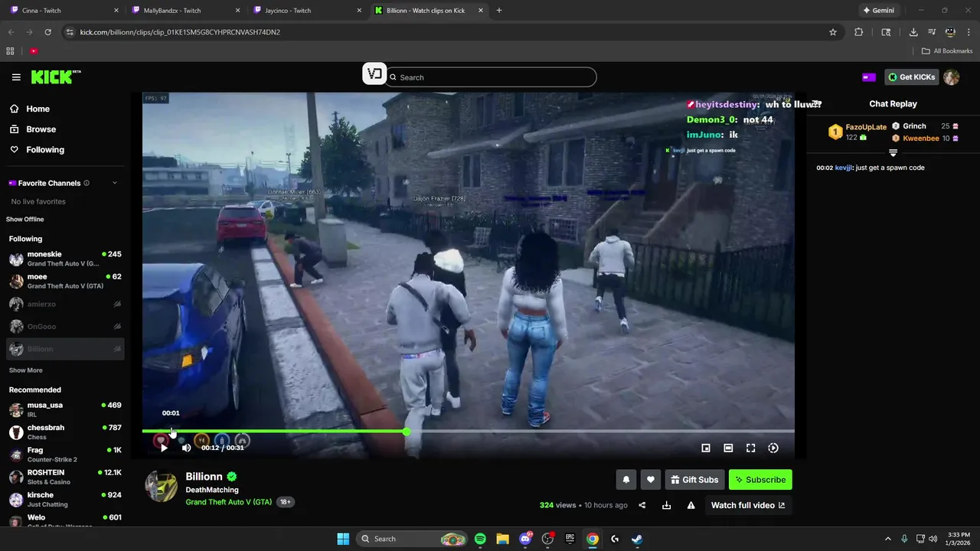Open All Bookmarks folder
The width and height of the screenshot is (980, 551).
click(947, 51)
